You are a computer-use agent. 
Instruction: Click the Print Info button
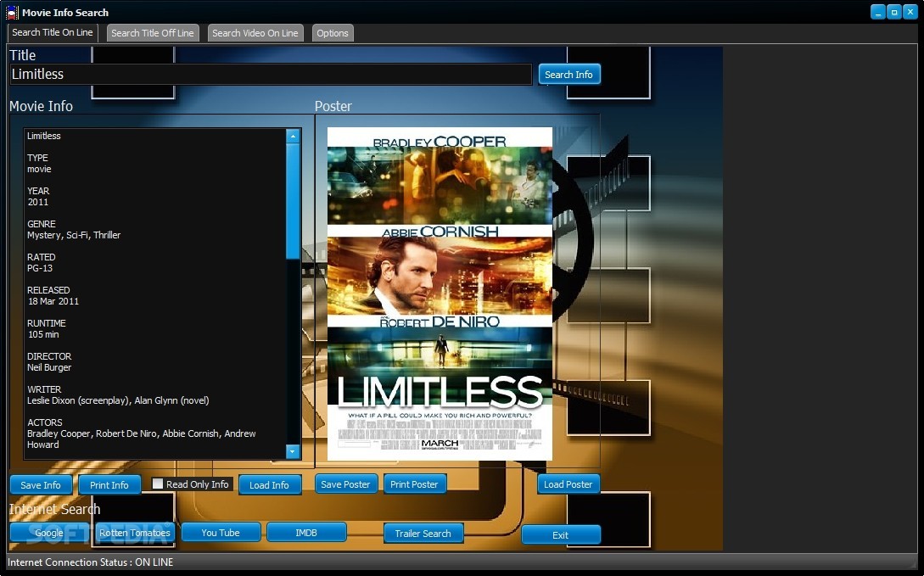[x=109, y=484]
